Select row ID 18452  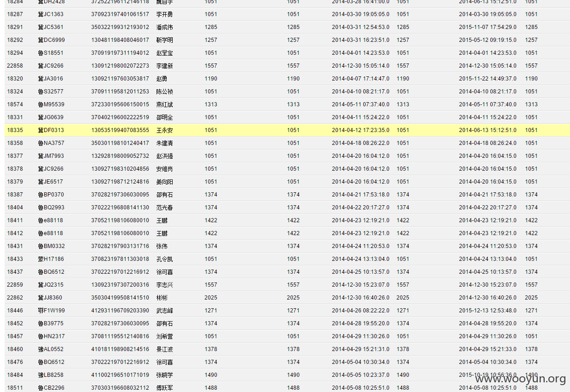tap(15, 323)
